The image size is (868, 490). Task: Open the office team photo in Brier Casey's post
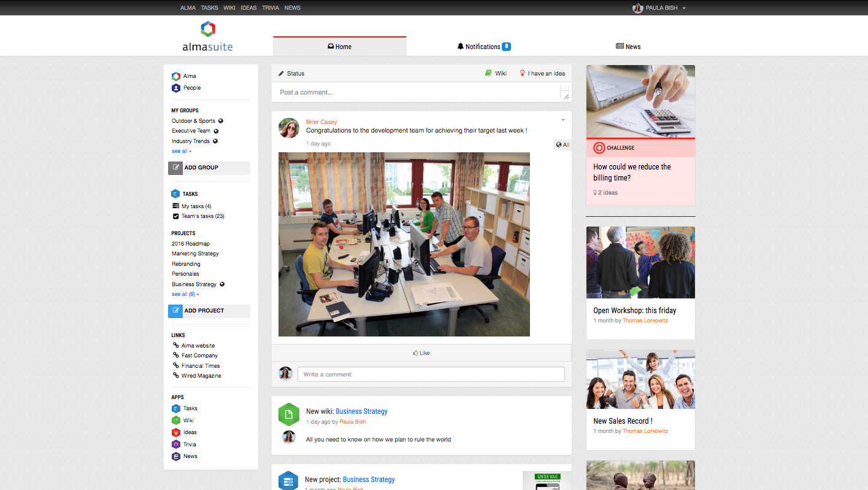point(404,244)
